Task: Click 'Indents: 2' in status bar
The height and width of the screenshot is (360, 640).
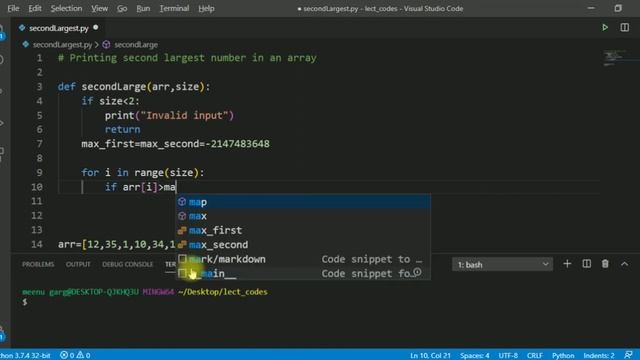Action: coord(599,355)
